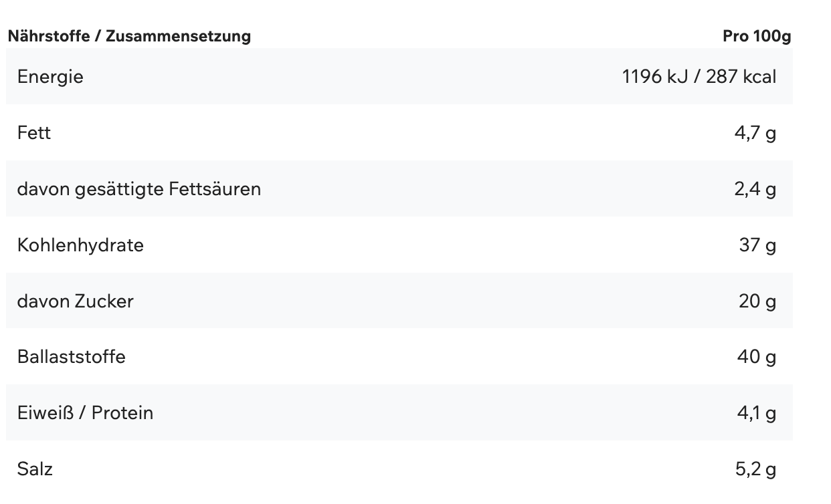Viewport: 831px width, 504px height.
Task: Select the Eiweiß row label text
Action: [45, 413]
